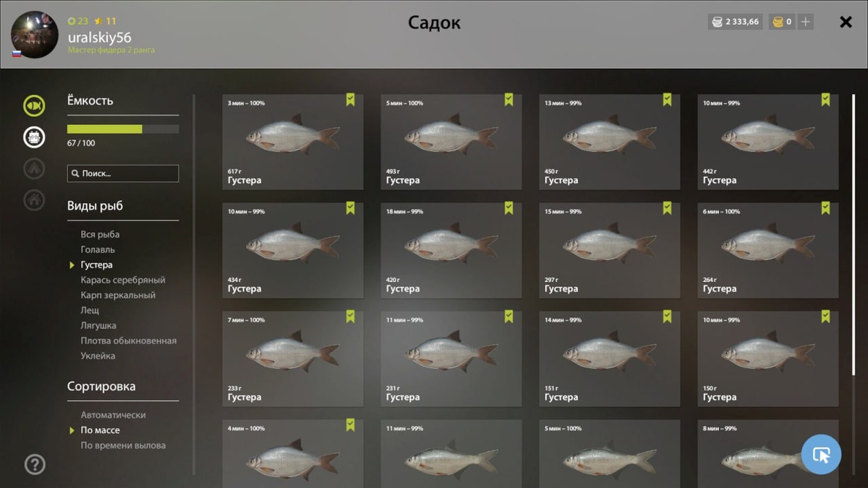Screen dimensions: 868x488
Task: Filter fish list by Лещ
Action: tap(90, 310)
